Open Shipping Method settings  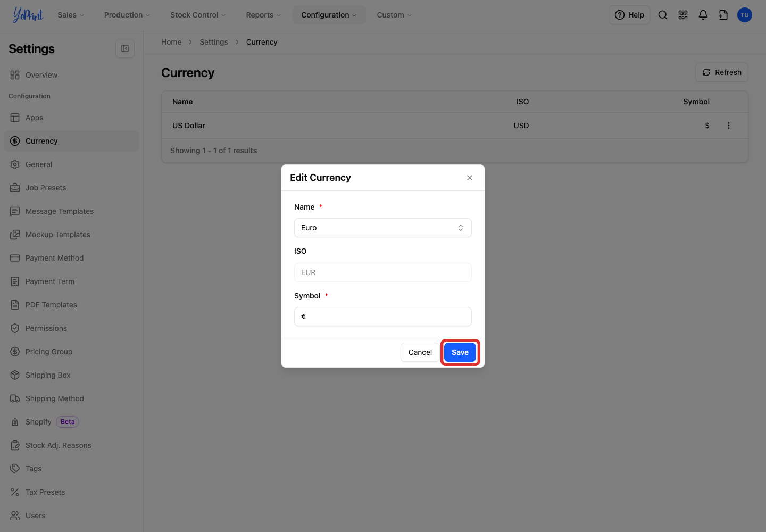[71, 398]
